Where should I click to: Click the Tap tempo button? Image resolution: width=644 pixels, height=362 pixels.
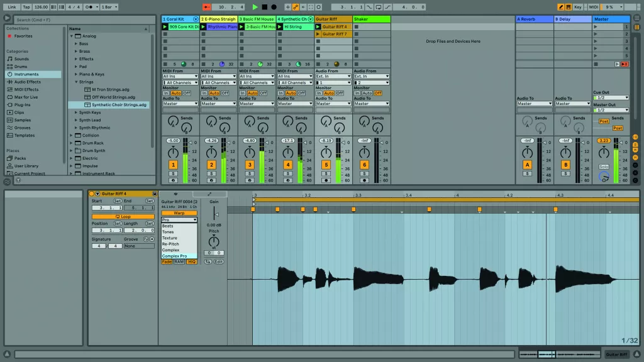[26, 7]
